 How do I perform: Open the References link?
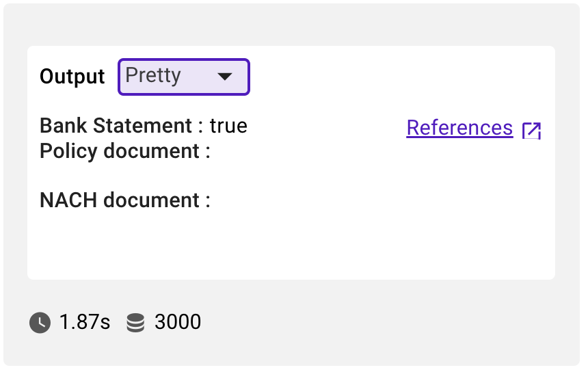point(459,128)
